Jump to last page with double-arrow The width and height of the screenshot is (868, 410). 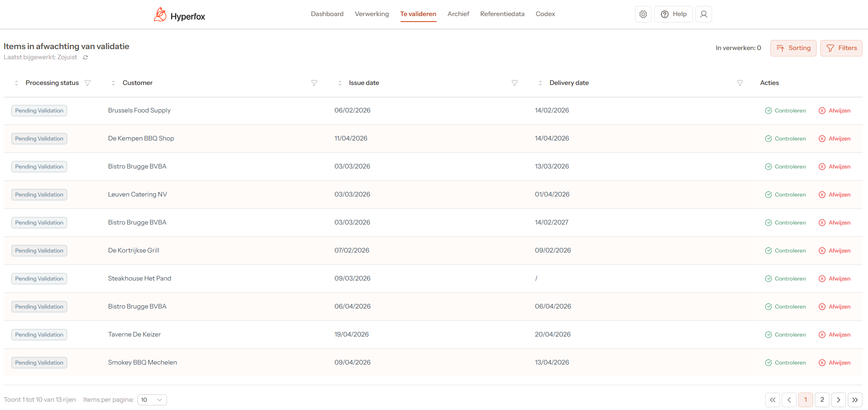coord(855,400)
